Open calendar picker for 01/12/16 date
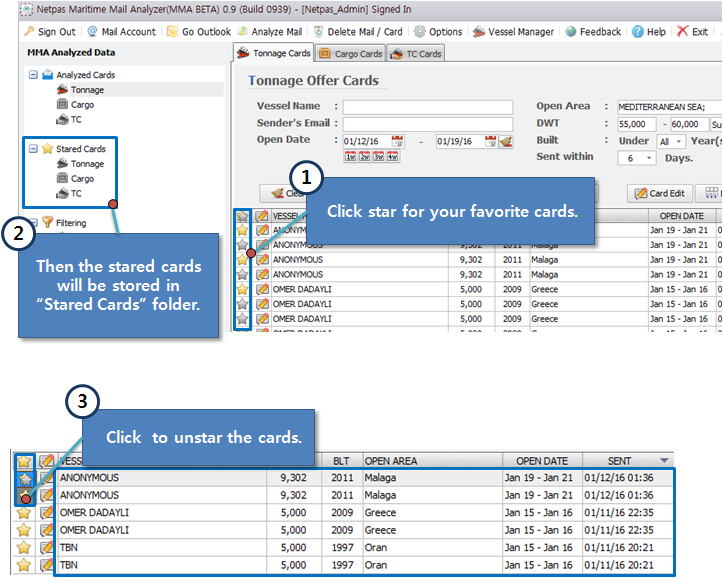The width and height of the screenshot is (723, 578). (397, 141)
